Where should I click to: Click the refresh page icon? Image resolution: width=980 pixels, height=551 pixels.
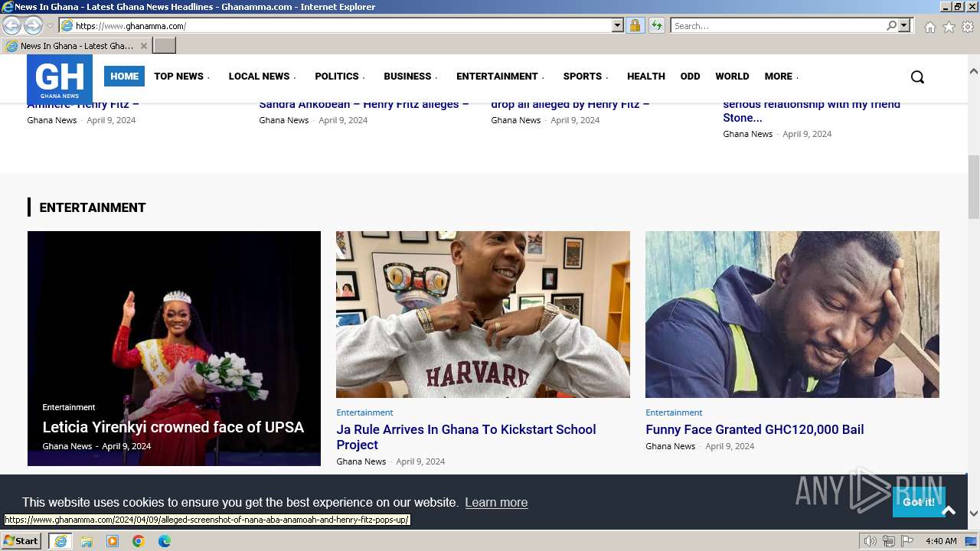[x=656, y=25]
